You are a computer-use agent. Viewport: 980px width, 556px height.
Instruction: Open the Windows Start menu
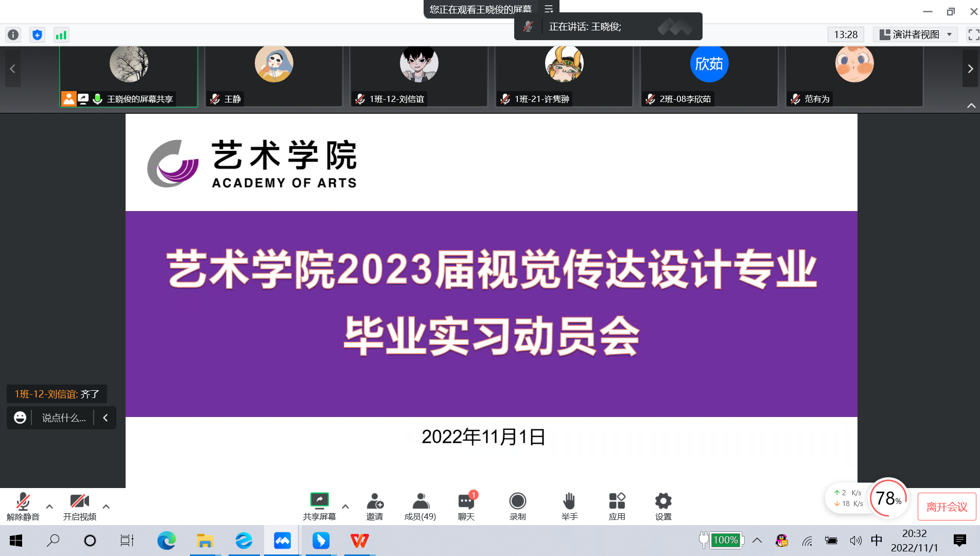pos(16,541)
